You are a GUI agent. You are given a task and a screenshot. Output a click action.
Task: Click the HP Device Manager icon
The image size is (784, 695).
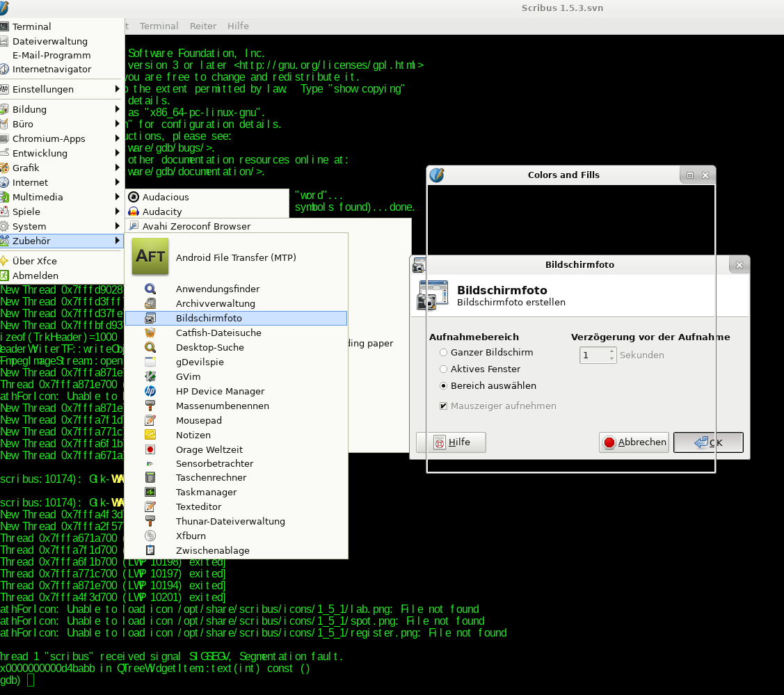pos(150,391)
